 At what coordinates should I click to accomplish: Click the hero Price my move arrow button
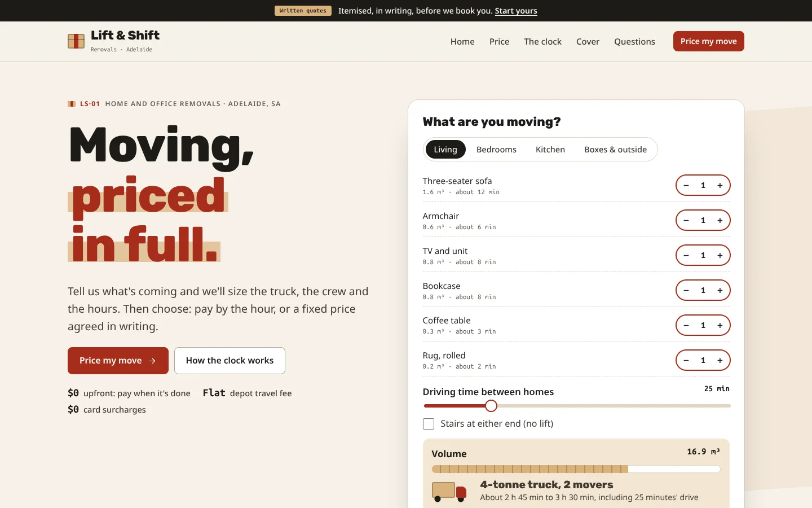coord(118,361)
